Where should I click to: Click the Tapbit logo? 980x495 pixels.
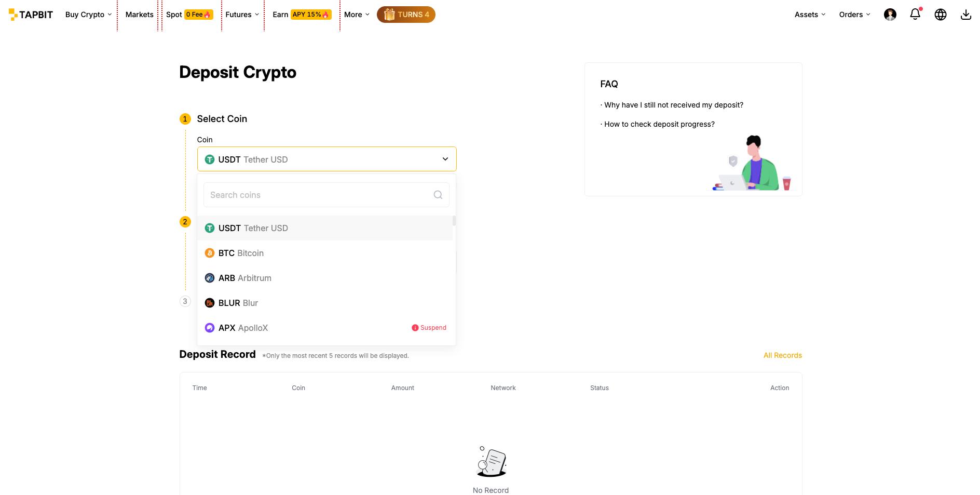30,14
